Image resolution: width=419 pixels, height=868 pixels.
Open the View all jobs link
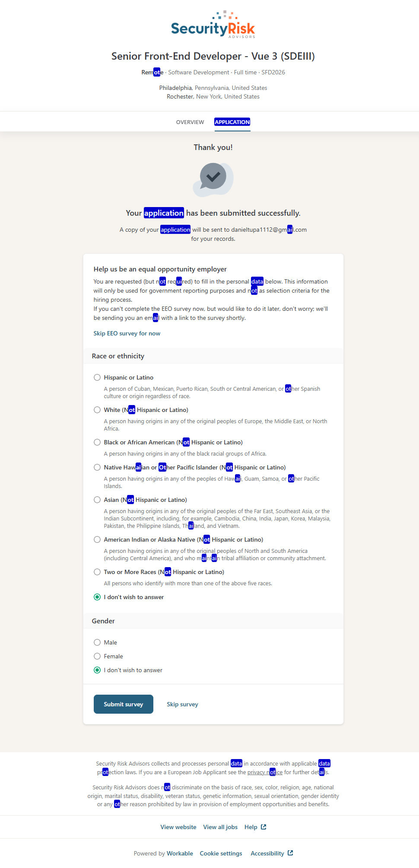[x=220, y=827]
